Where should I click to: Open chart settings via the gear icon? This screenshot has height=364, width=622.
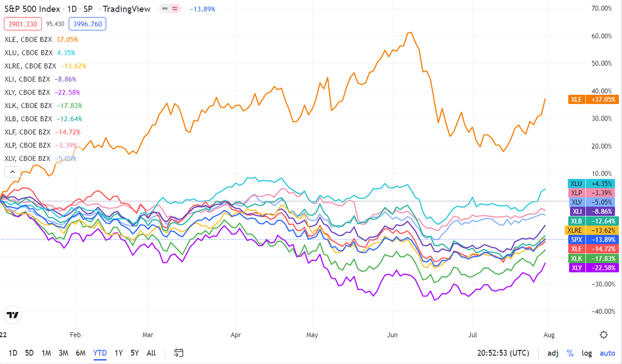coord(604,335)
